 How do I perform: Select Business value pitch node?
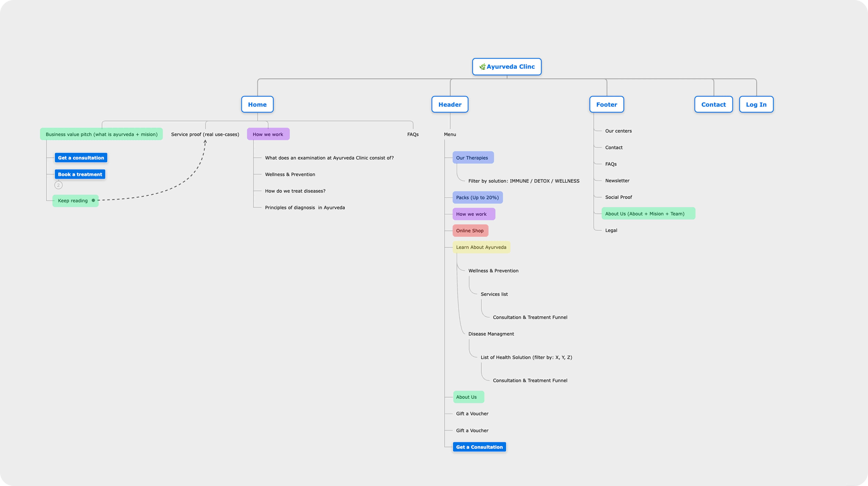point(101,134)
